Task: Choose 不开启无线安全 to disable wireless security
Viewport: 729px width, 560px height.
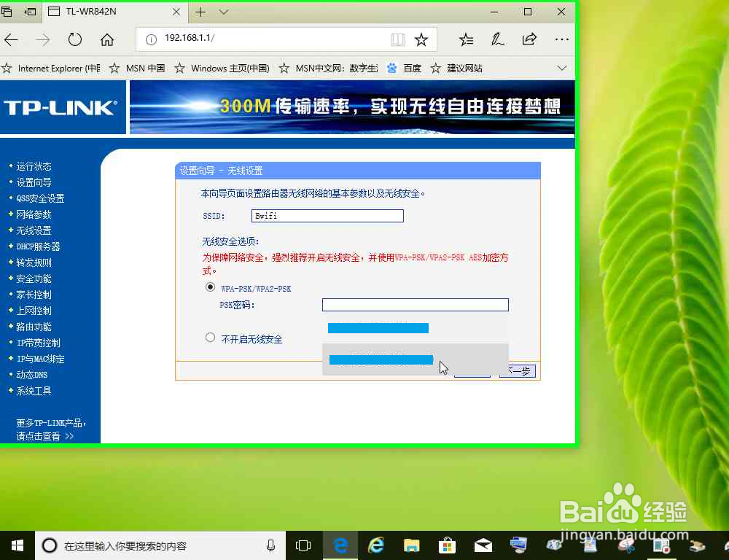Action: click(x=210, y=337)
